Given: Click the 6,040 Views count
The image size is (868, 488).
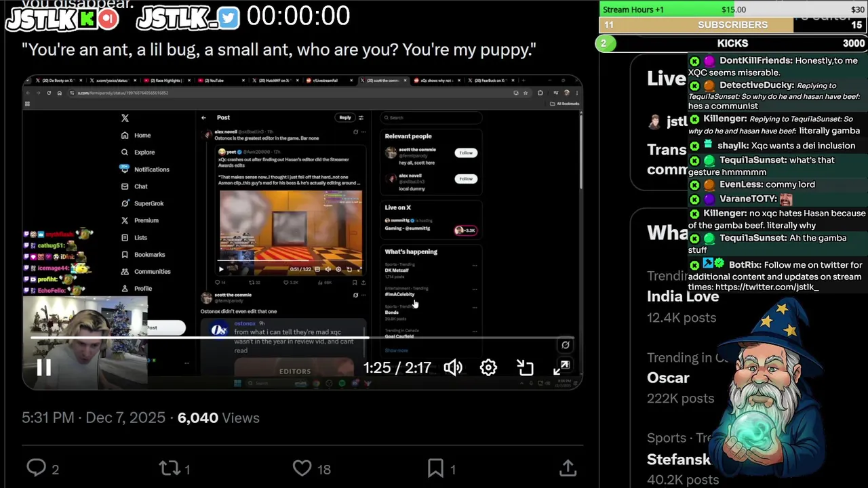Looking at the screenshot, I should pos(218,418).
